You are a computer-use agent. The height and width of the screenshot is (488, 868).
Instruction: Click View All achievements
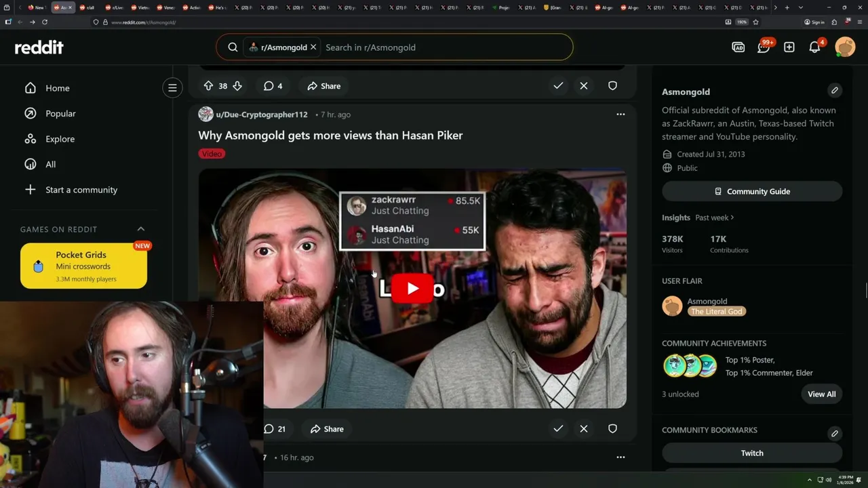pyautogui.click(x=821, y=394)
